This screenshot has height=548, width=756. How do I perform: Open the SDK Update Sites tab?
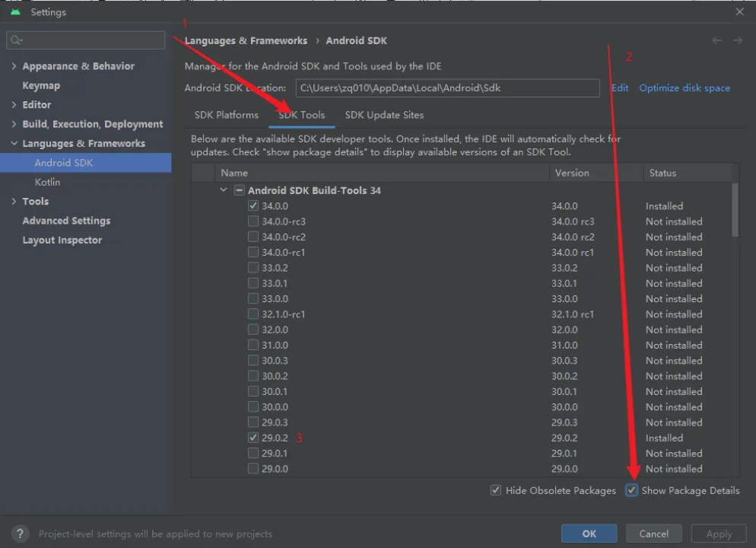pos(384,115)
